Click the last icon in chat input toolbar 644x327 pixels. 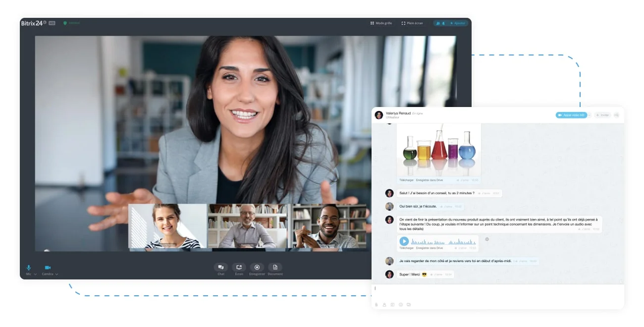coord(409,305)
